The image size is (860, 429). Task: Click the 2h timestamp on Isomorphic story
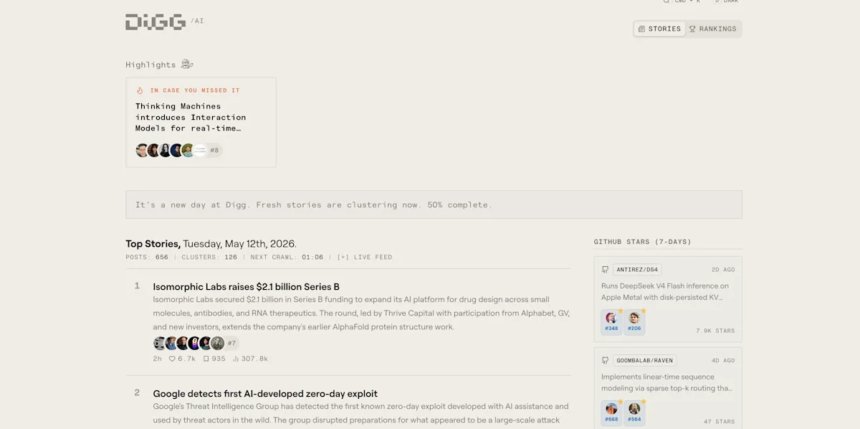coord(157,359)
